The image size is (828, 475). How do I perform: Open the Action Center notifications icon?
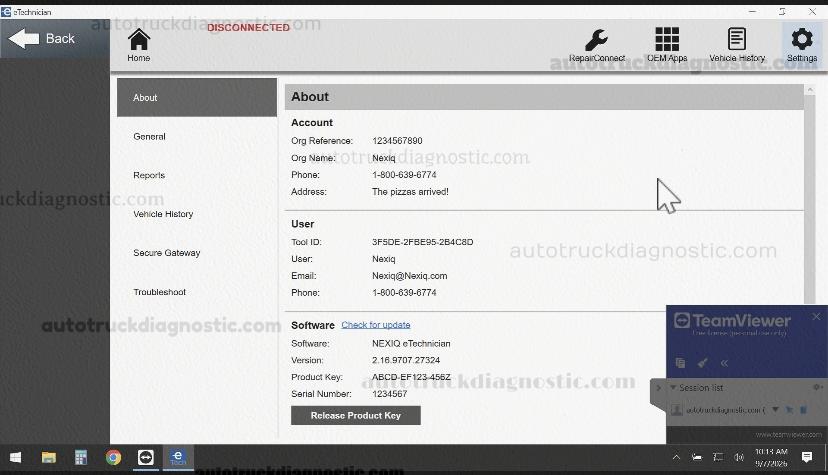(x=806, y=458)
